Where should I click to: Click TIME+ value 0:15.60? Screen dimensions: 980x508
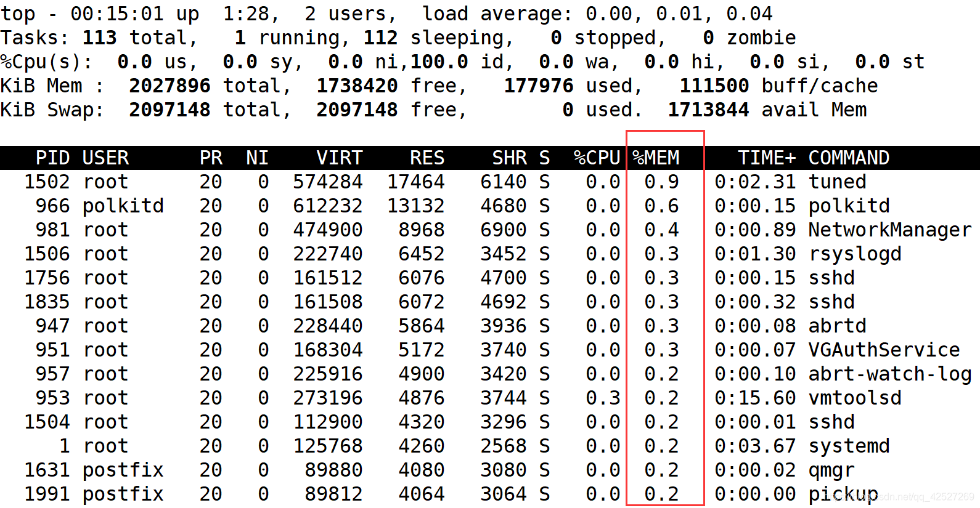756,398
